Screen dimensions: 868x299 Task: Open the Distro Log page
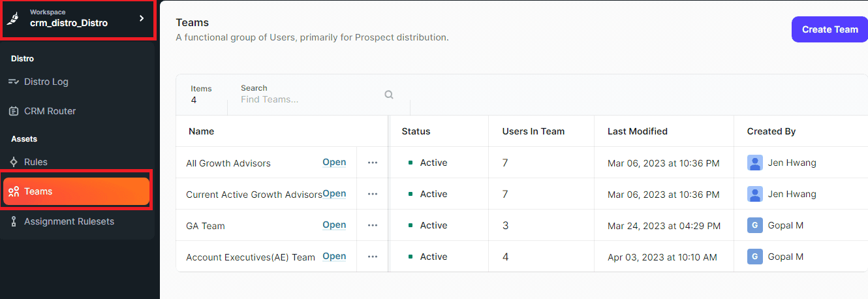click(x=46, y=82)
